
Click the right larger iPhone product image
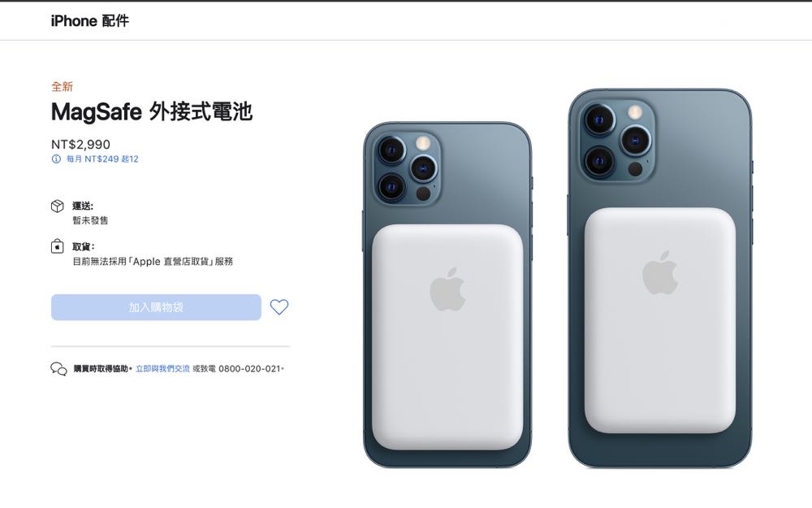[x=660, y=278]
